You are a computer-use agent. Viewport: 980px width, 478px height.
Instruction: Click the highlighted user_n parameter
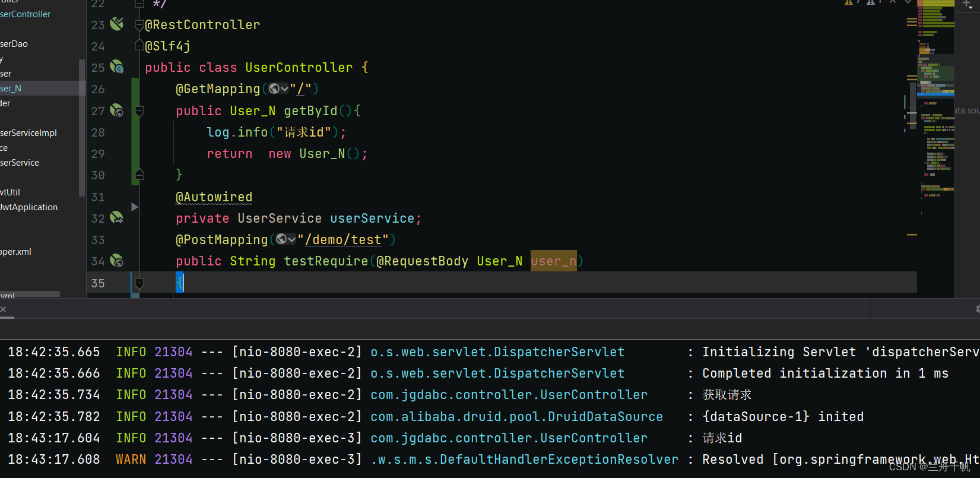553,261
